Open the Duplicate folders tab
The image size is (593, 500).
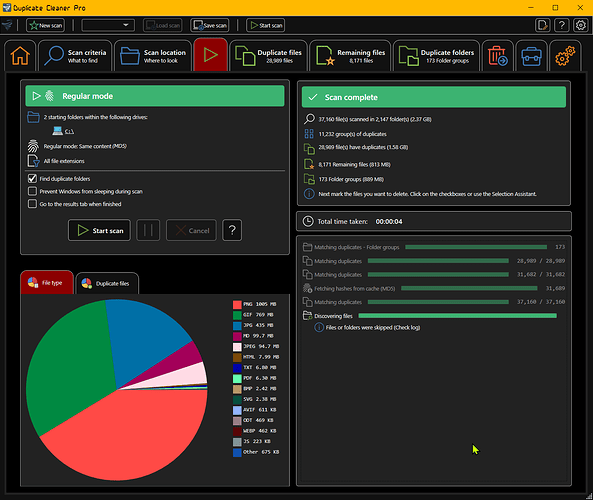pos(436,56)
